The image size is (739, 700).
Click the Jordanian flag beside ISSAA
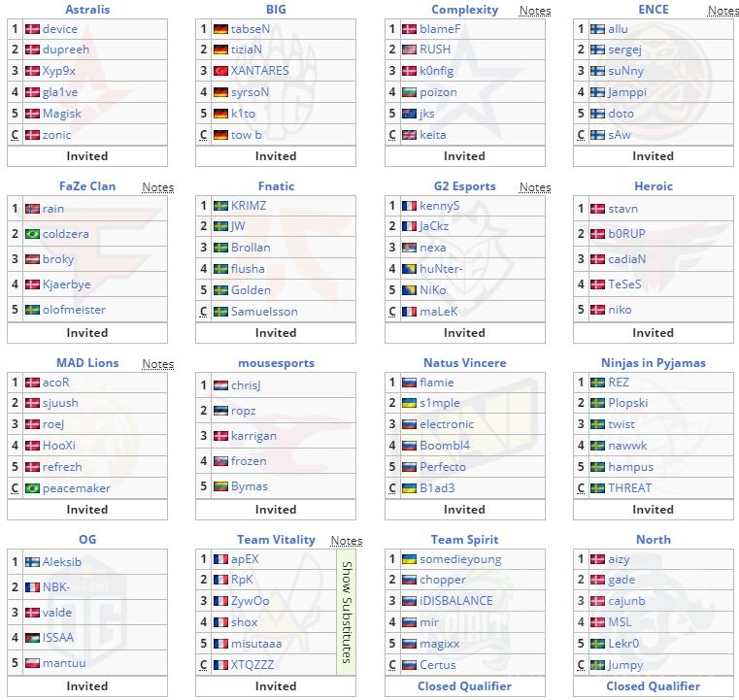[x=32, y=638]
